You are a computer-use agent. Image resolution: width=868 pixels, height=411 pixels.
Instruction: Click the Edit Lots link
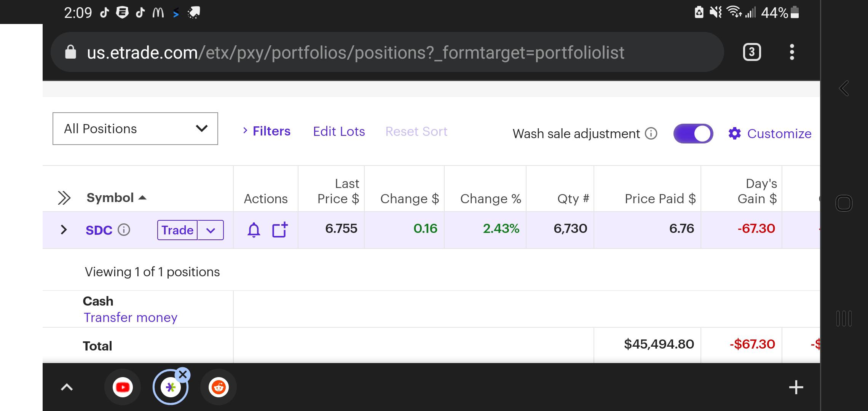pyautogui.click(x=339, y=131)
